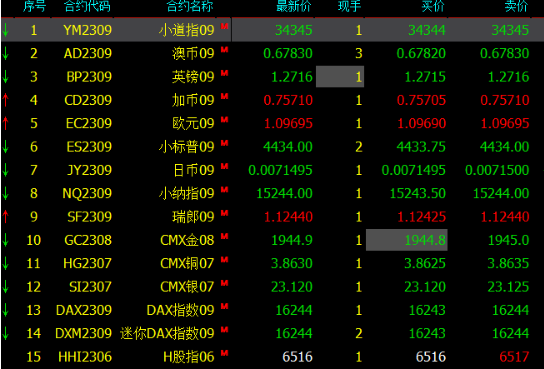Click green down arrow on GC2308 row

point(5,240)
